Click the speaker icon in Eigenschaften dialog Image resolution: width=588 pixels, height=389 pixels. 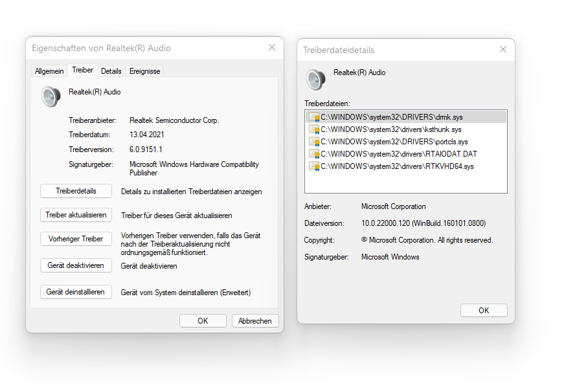point(51,96)
